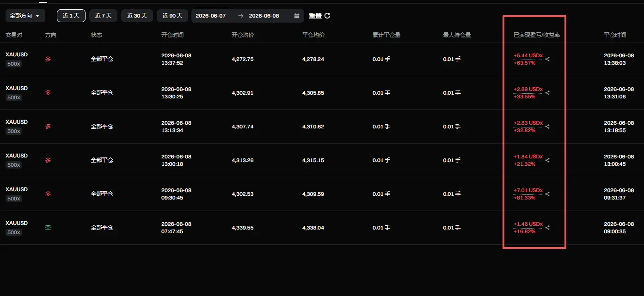Viewport: 644px width, 296px height.
Task: Click the +63.57% return rate
Action: click(524, 63)
